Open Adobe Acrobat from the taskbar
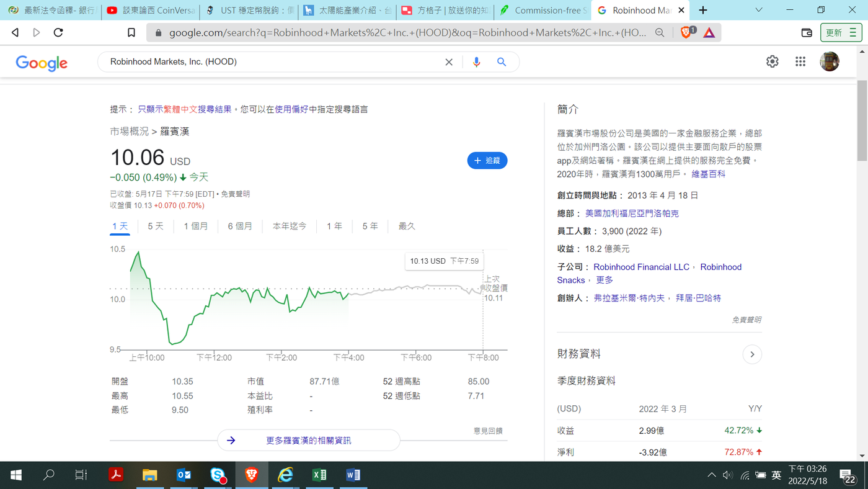Viewport: 868px width, 489px height. (116, 475)
